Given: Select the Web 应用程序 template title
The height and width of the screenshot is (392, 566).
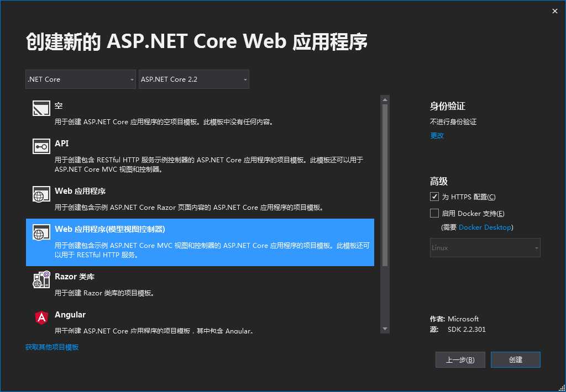Looking at the screenshot, I should click(x=80, y=191).
